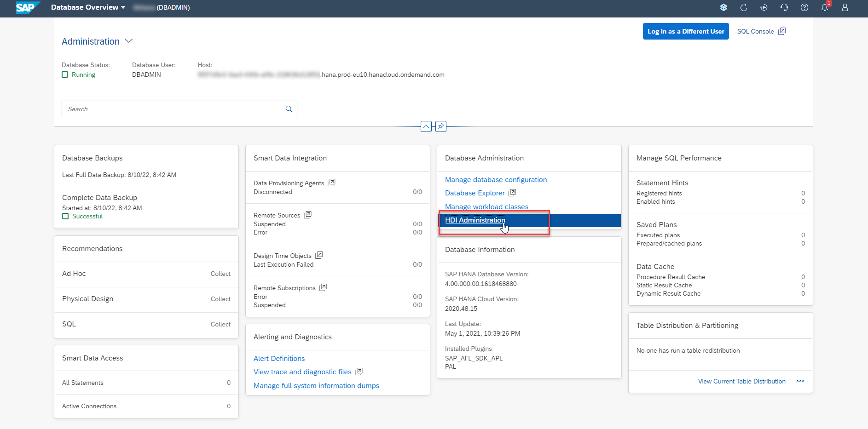Image resolution: width=868 pixels, height=429 pixels.
Task: Open the SQL Console link
Action: click(x=756, y=31)
